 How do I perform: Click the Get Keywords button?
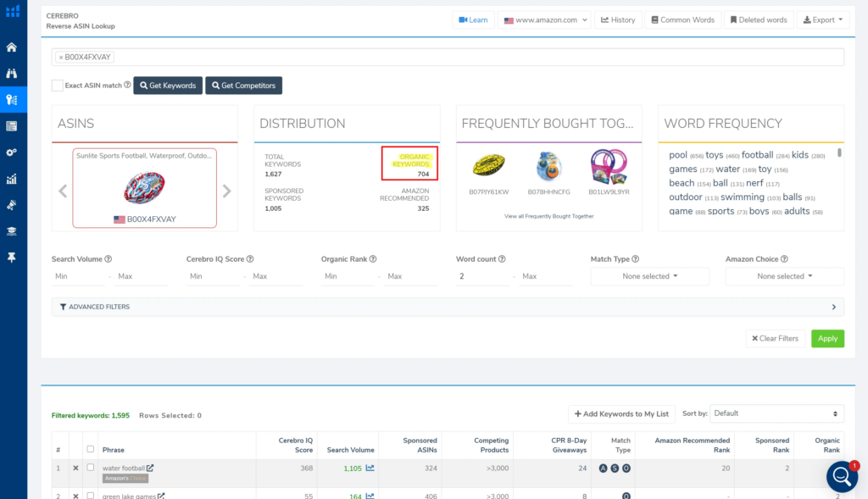click(x=167, y=86)
